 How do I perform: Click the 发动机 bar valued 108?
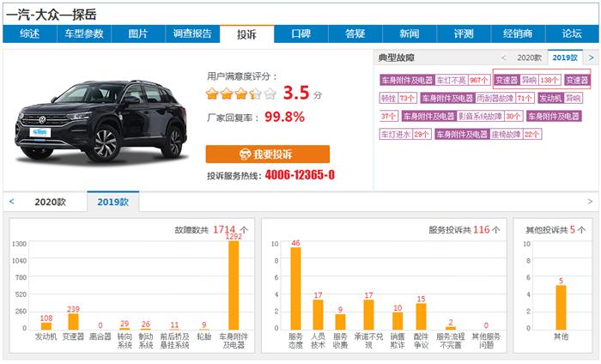pos(46,326)
